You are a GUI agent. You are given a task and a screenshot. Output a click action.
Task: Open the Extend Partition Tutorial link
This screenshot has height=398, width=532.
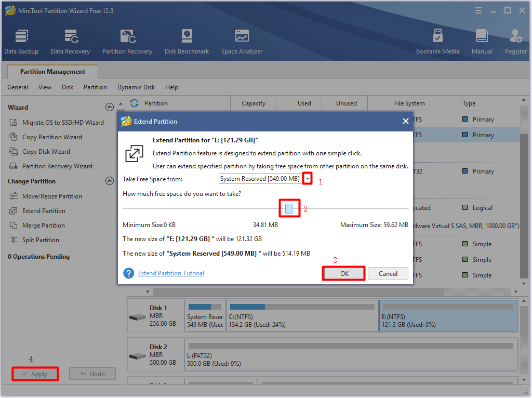click(171, 273)
